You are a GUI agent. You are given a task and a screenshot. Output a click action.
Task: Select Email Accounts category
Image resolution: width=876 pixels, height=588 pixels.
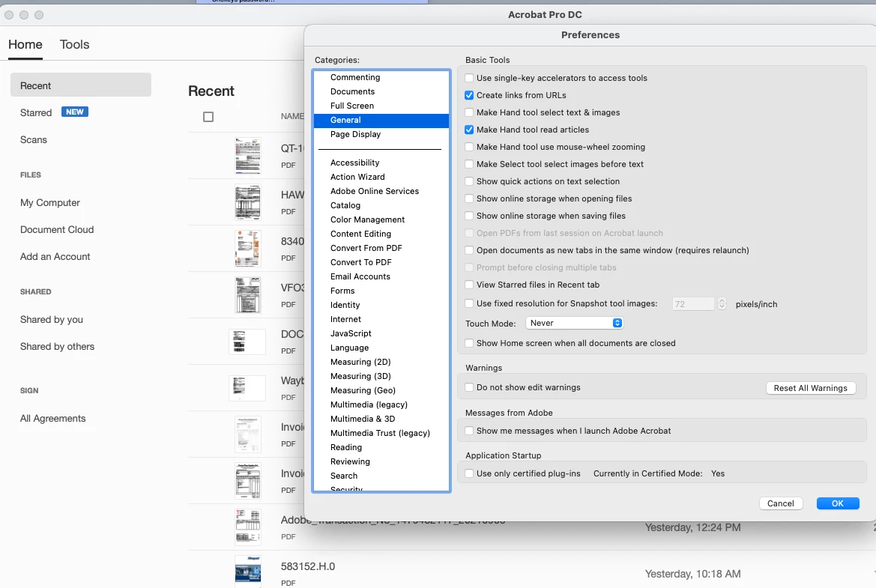click(x=381, y=276)
